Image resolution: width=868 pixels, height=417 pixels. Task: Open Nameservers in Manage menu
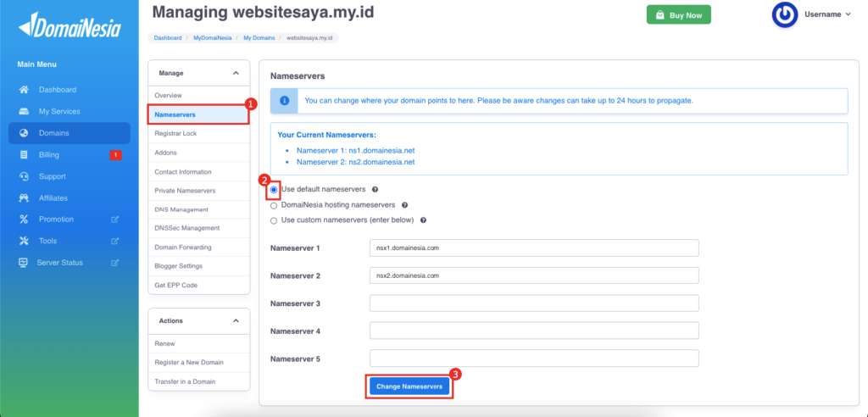click(x=198, y=114)
